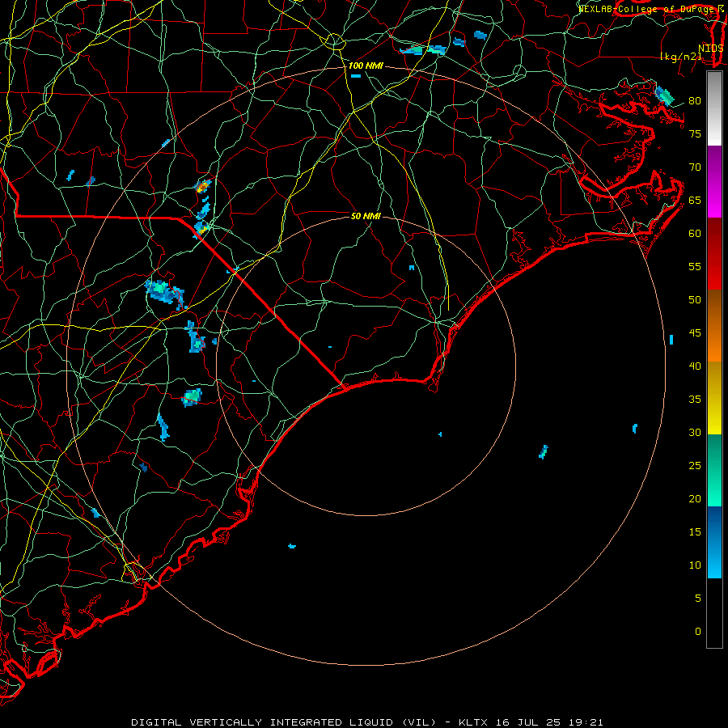Viewport: 728px width, 728px height.
Task: Click the 15 value on VIL scale
Action: [x=695, y=532]
